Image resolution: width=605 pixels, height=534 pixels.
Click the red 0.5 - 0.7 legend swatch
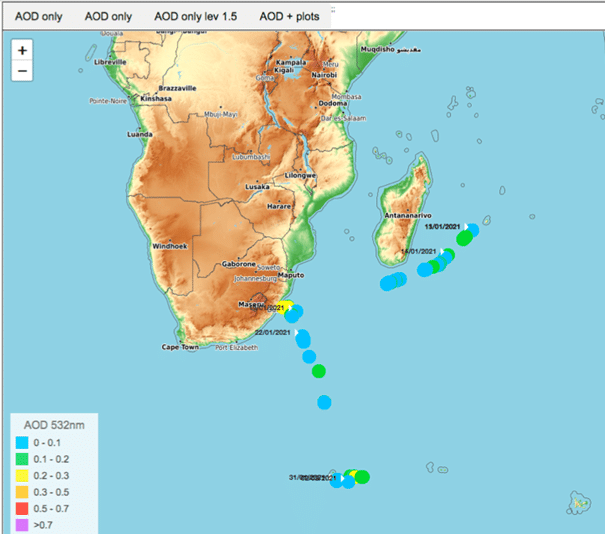pyautogui.click(x=23, y=507)
